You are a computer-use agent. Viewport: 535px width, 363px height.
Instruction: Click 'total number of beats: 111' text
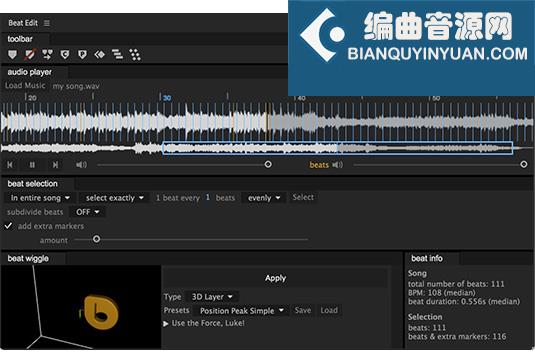pos(456,284)
